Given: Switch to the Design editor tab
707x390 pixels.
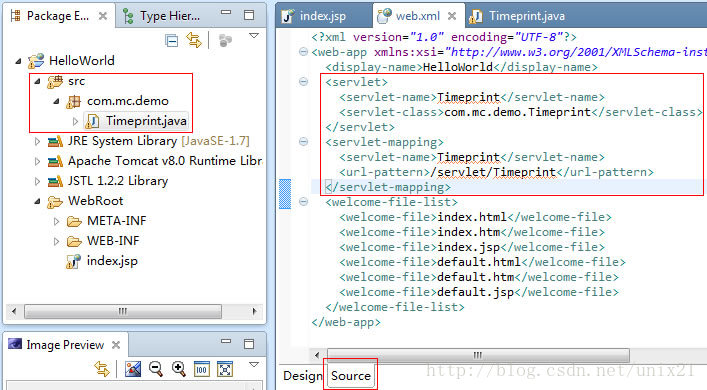Looking at the screenshot, I should click(303, 376).
